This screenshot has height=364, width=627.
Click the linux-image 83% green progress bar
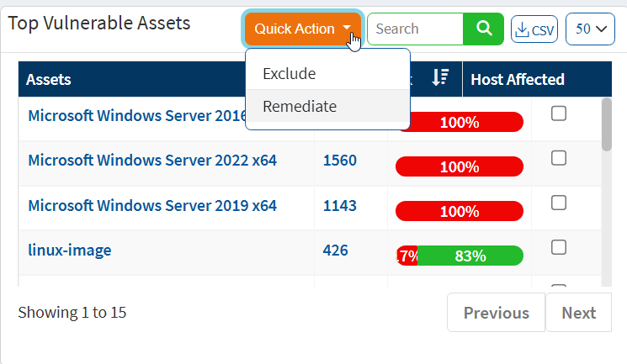(x=470, y=256)
